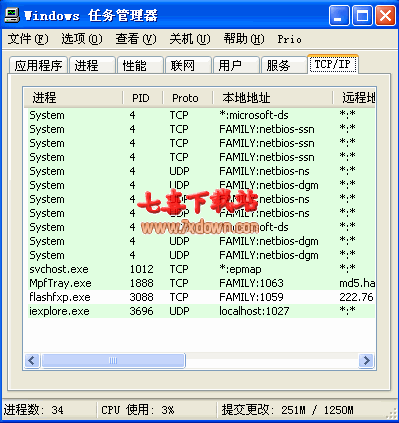Viewport: 399px width, 423px height.
Task: Click the Task Manager title bar icon
Action: [x=12, y=15]
